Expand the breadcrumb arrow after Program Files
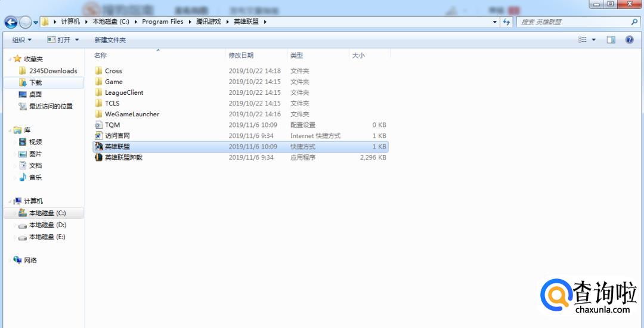Screen dimensions: 644x328 click(x=190, y=21)
